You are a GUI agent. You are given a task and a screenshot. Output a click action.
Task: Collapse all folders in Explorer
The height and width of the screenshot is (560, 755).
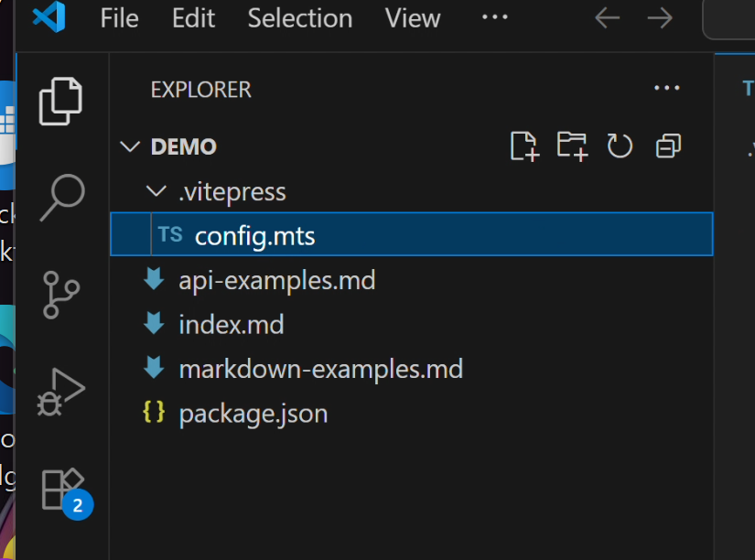click(x=669, y=146)
